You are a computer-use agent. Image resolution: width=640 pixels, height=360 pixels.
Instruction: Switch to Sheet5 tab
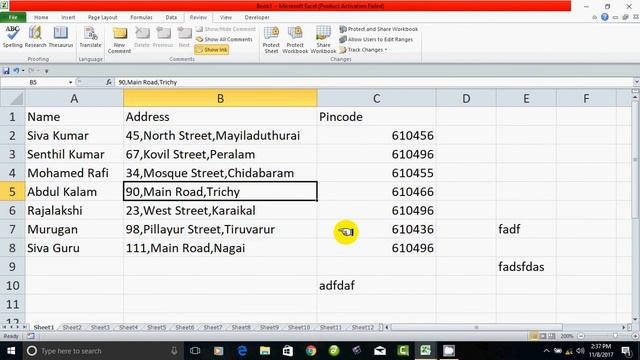[x=156, y=327]
